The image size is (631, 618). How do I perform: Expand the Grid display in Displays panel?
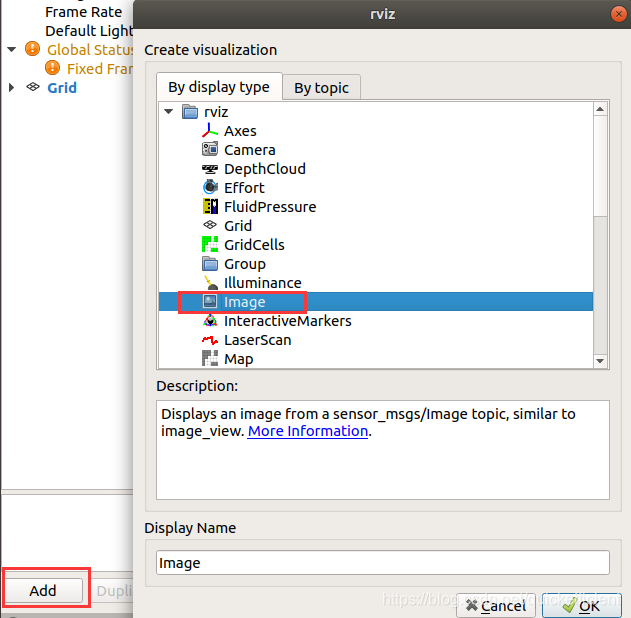point(11,87)
